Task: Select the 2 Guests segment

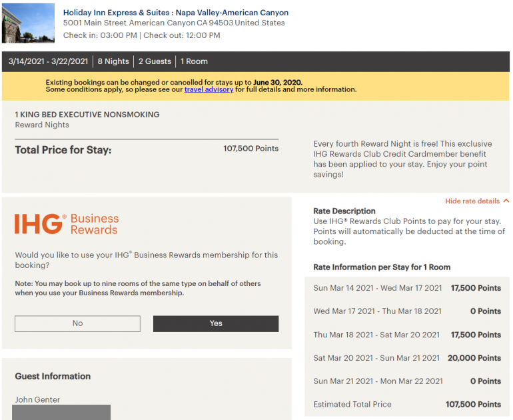Action: coord(155,61)
